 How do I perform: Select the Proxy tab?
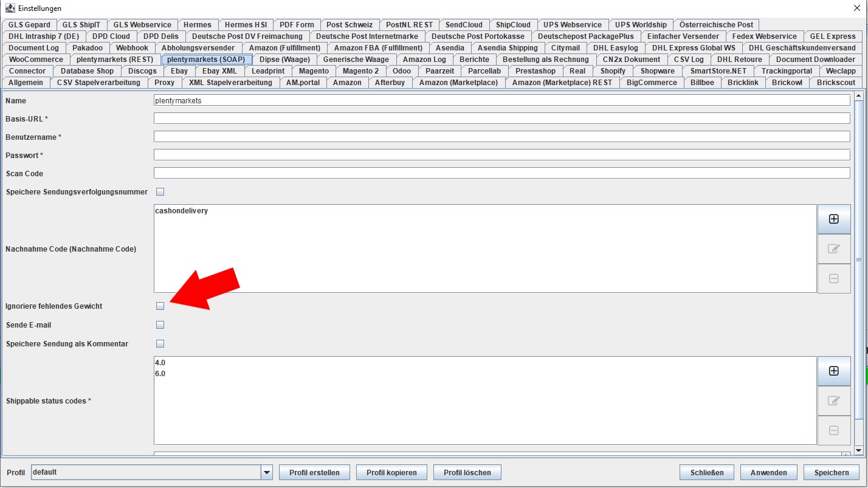164,83
